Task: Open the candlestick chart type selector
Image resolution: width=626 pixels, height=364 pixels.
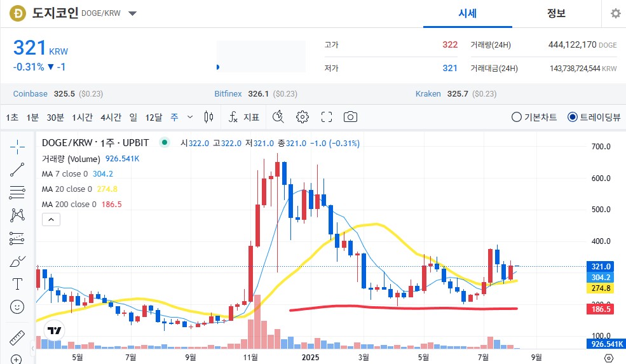Action: pos(208,117)
